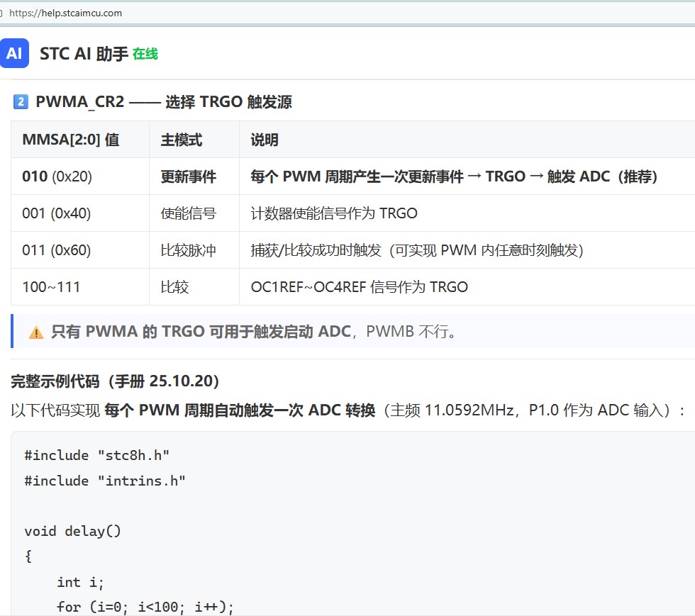Click the '完整示例代码 (手册 25.10.20)' heading
This screenshot has width=695, height=616.
point(115,381)
